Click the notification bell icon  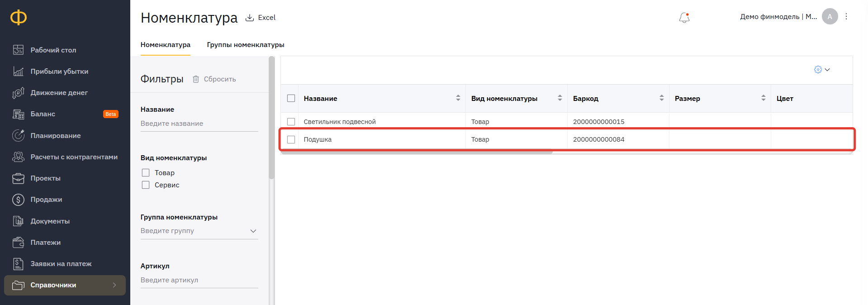(684, 18)
